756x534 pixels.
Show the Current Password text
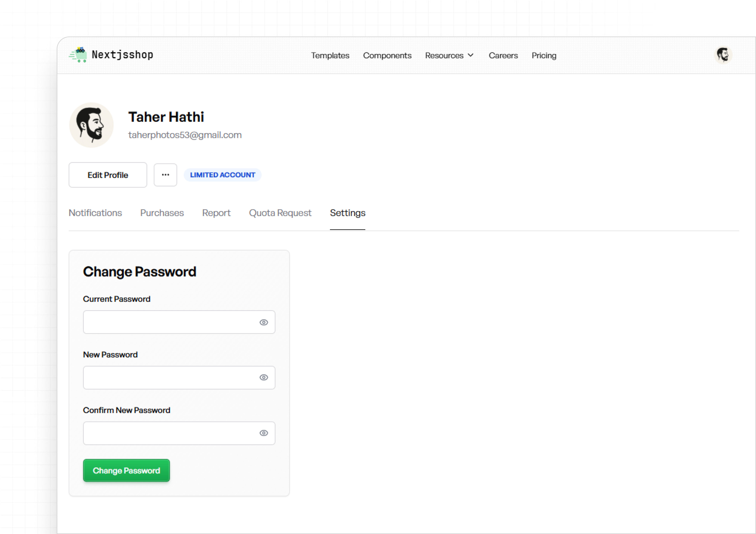263,322
